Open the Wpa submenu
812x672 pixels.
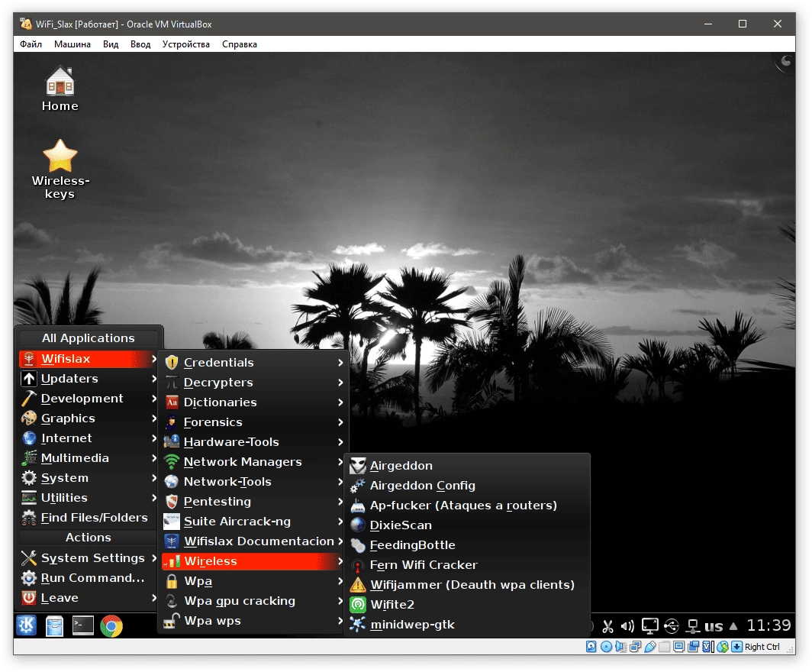click(x=253, y=581)
